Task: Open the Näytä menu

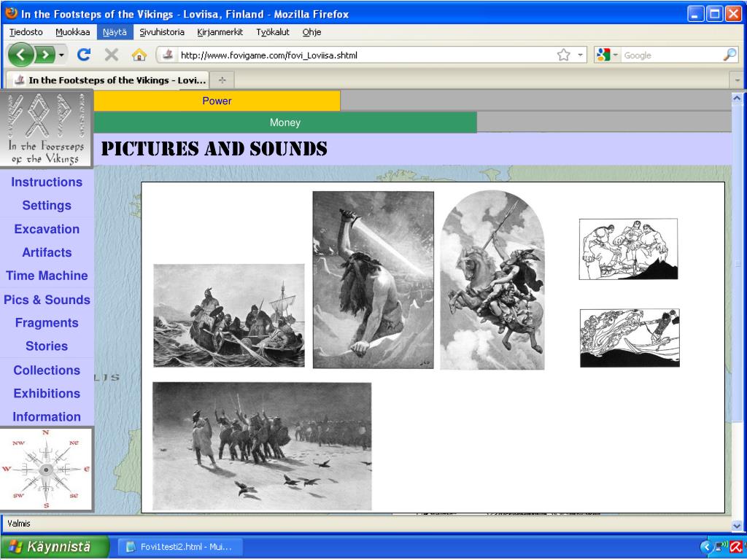Action: (115, 32)
